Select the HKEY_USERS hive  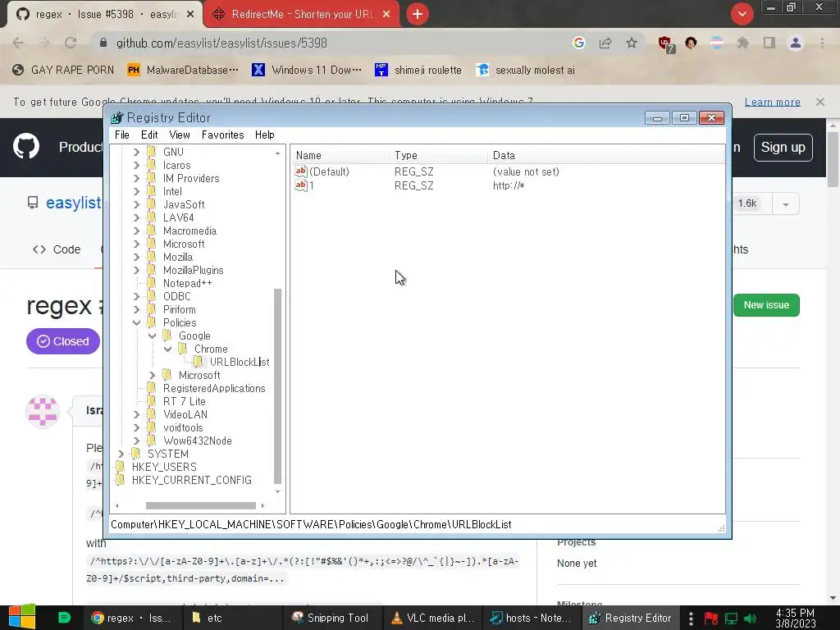pyautogui.click(x=164, y=467)
